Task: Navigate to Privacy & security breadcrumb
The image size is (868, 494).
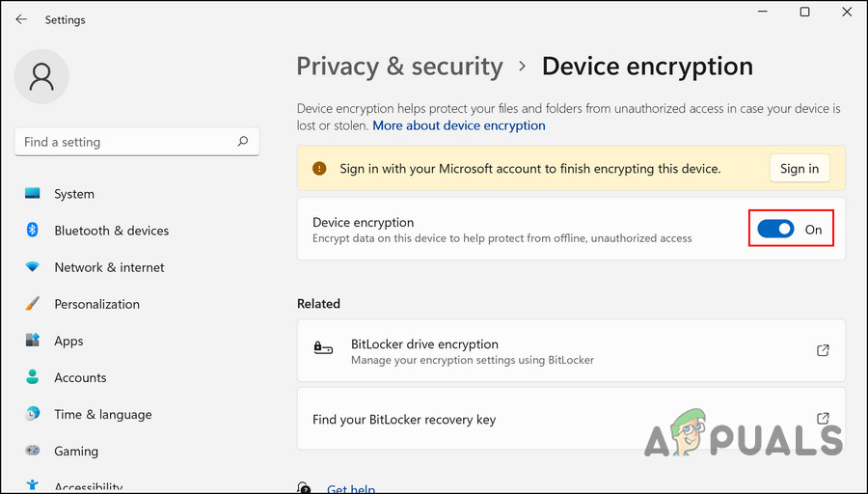Action: tap(399, 67)
